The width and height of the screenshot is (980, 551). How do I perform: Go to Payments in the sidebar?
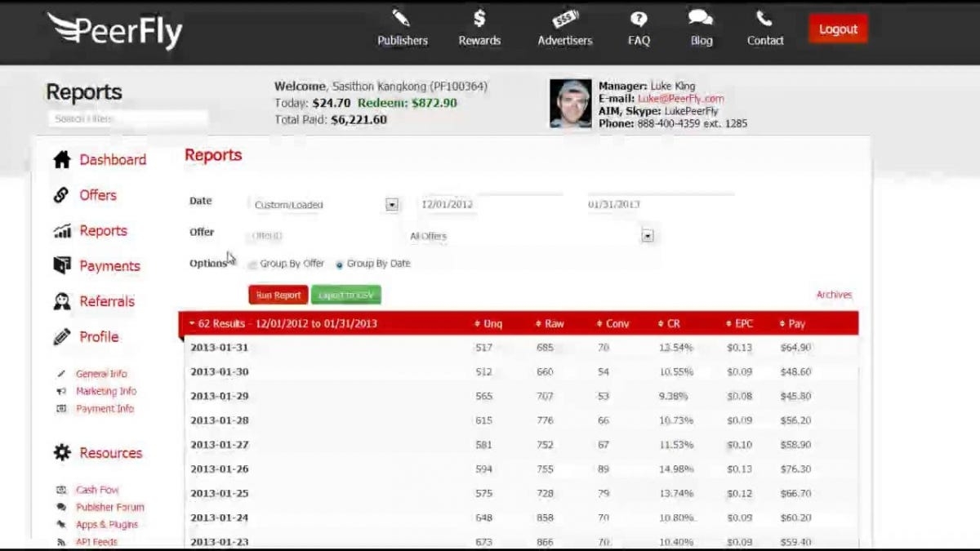109,266
